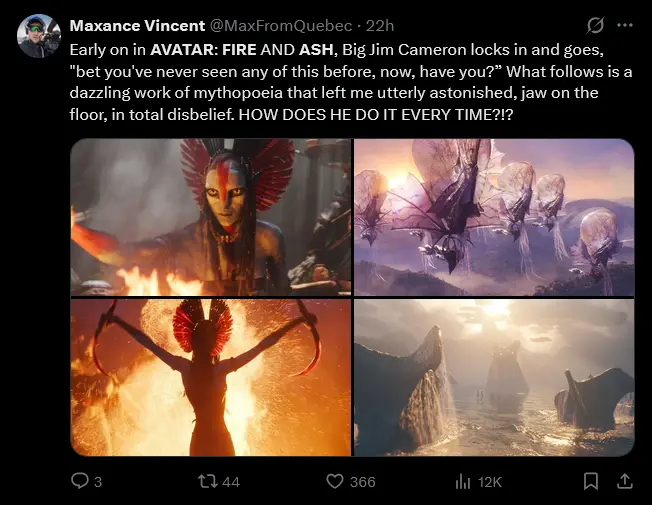Open the red feathered Na'vi face image
Viewport: 652px width, 505px height.
point(211,217)
